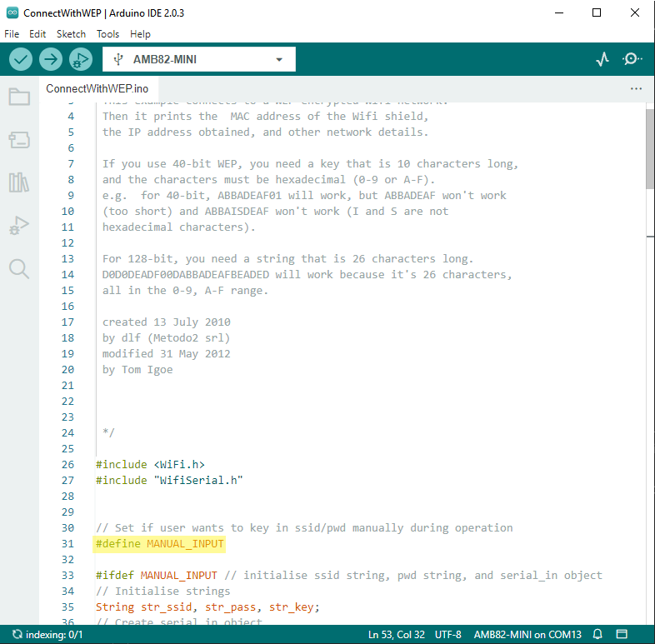Start debugging with the debug play icon
The width and height of the screenshot is (655, 644).
81,59
